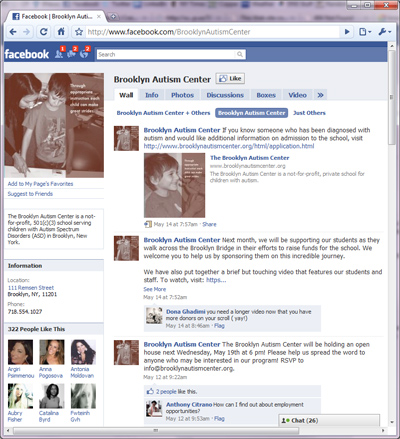The image size is (400, 439).
Task: Click the horizontal scrollbar thumb
Action: coord(156,430)
